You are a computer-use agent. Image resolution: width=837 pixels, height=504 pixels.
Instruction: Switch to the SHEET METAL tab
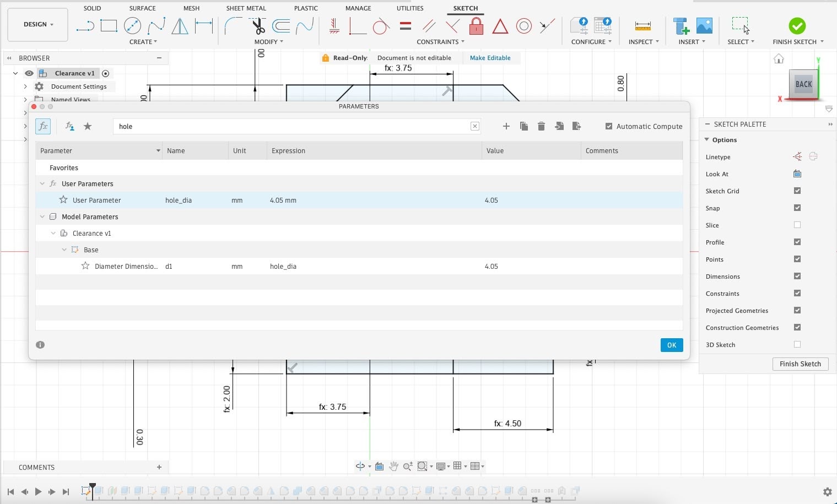tap(246, 8)
